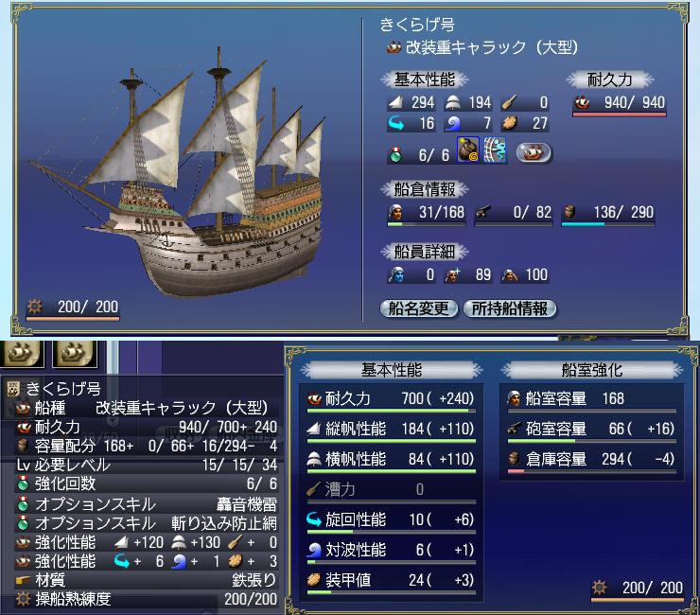Click the cannon icon at 0/82
This screenshot has width=700, height=615.
click(x=483, y=212)
